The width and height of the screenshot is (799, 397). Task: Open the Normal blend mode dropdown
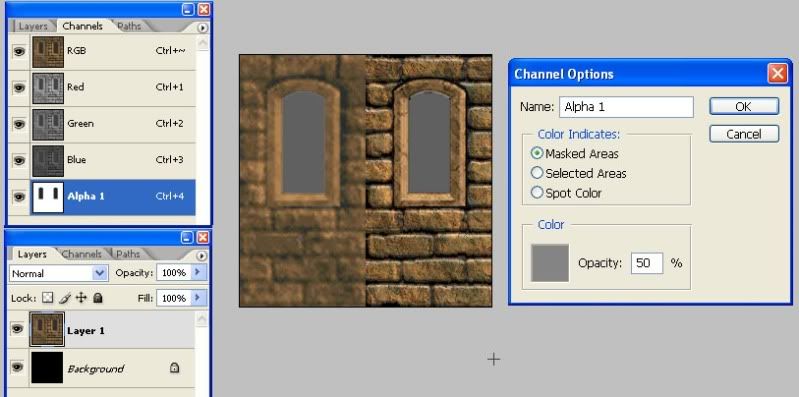click(x=58, y=274)
